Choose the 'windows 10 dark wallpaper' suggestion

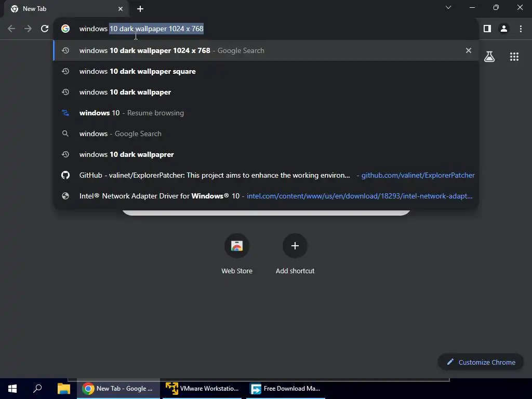click(266, 92)
